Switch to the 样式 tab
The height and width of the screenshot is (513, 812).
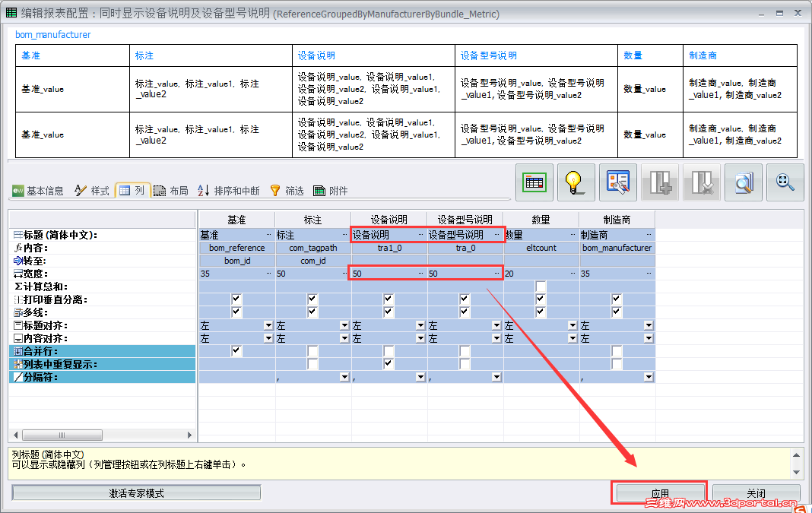click(x=91, y=191)
